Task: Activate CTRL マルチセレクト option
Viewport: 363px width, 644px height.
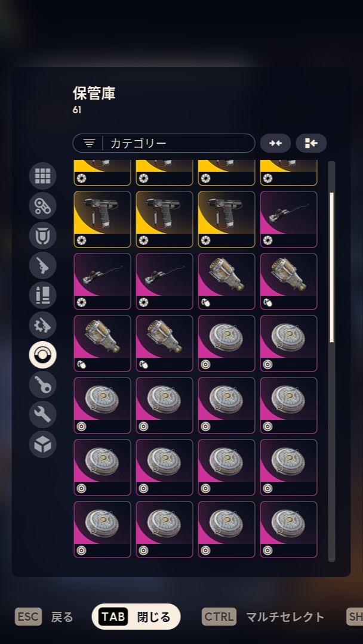Action: click(263, 617)
